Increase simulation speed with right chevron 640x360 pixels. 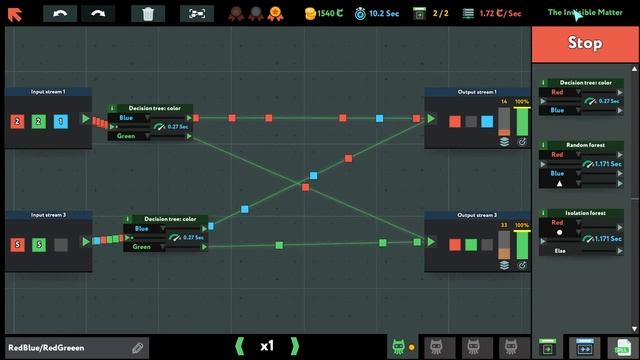295,347
